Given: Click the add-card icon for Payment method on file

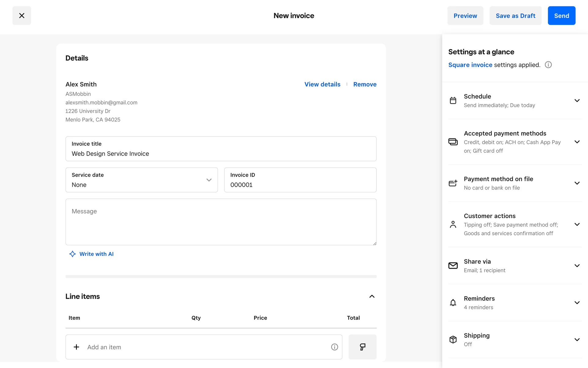Looking at the screenshot, I should point(453,183).
